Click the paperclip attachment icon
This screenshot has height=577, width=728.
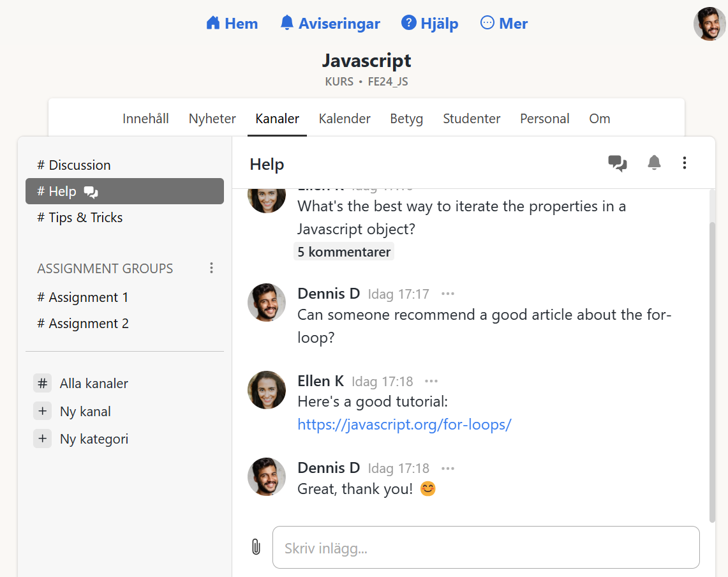tap(255, 547)
